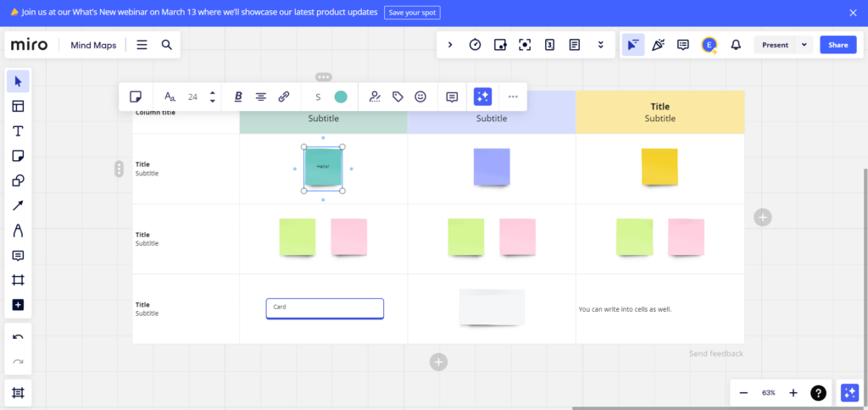Toggle collaborators' cursors visibility

pos(632,45)
